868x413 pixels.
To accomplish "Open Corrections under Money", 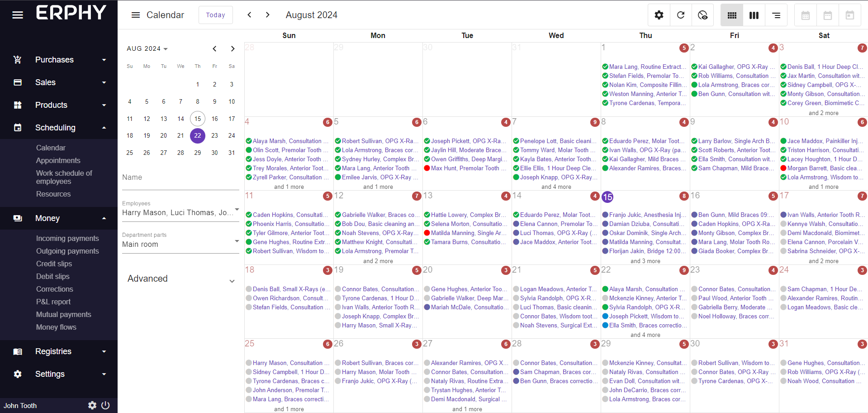I will click(x=54, y=289).
